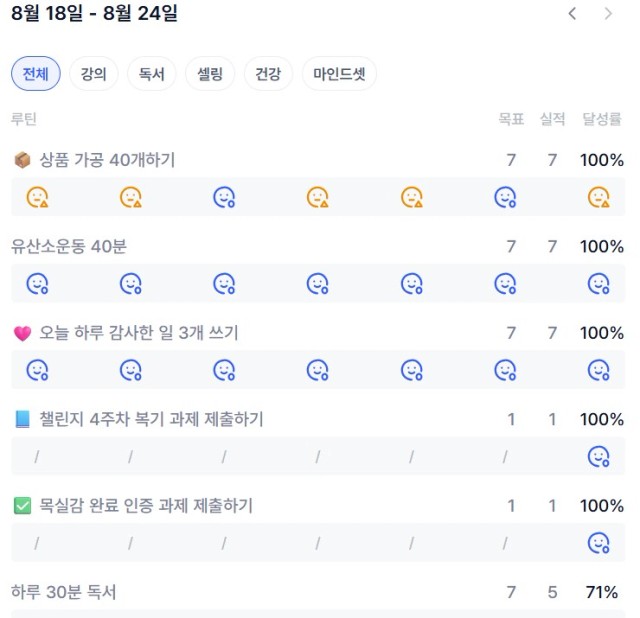Switch to the 독서 category chip
Viewport: 640px width, 618px height.
151,74
